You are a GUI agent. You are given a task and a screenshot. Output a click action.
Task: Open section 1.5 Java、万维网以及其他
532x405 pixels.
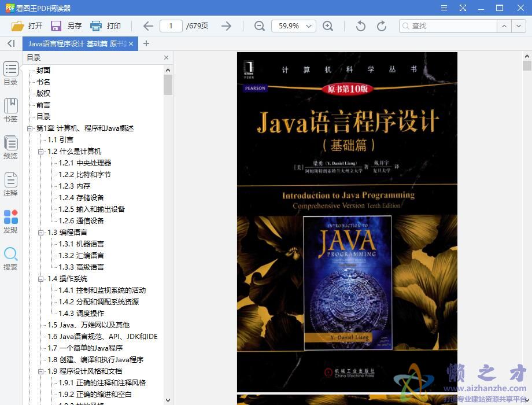(88, 325)
